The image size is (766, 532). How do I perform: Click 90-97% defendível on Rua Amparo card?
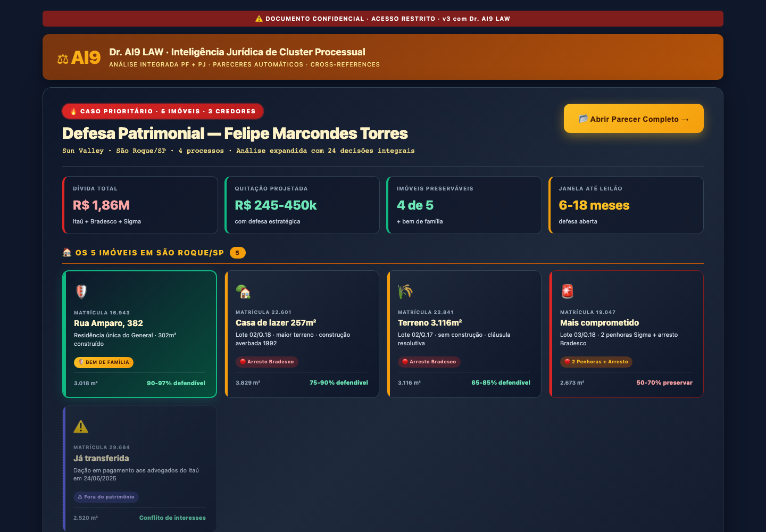click(176, 383)
